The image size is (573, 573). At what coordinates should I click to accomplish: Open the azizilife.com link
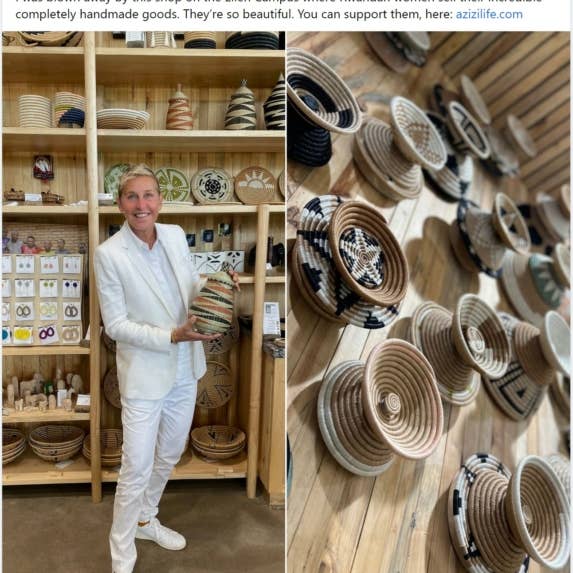click(489, 14)
